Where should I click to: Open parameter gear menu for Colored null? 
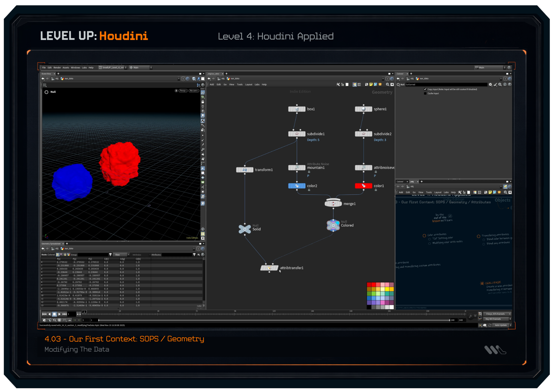tap(490, 85)
